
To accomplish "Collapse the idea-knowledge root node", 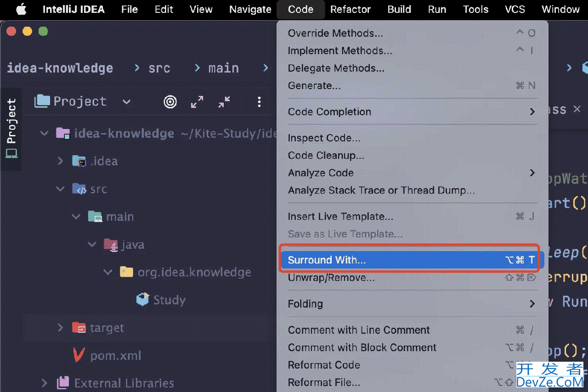I will 45,134.
